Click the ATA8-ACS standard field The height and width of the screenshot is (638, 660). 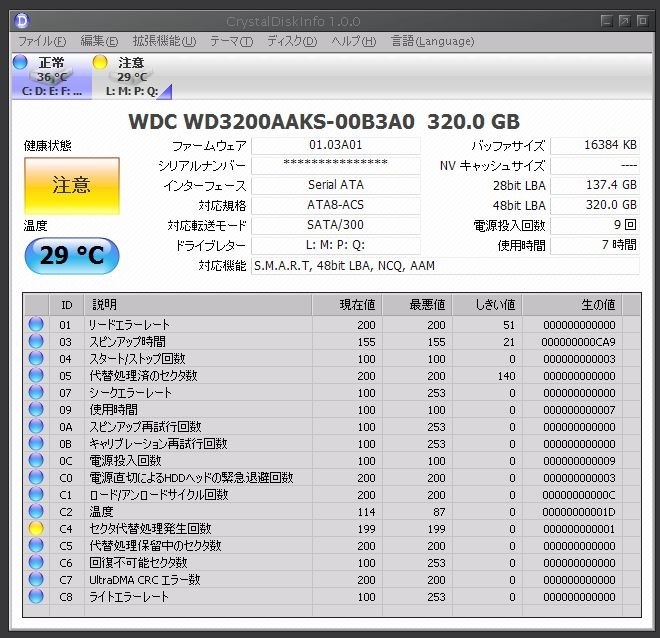pos(335,205)
